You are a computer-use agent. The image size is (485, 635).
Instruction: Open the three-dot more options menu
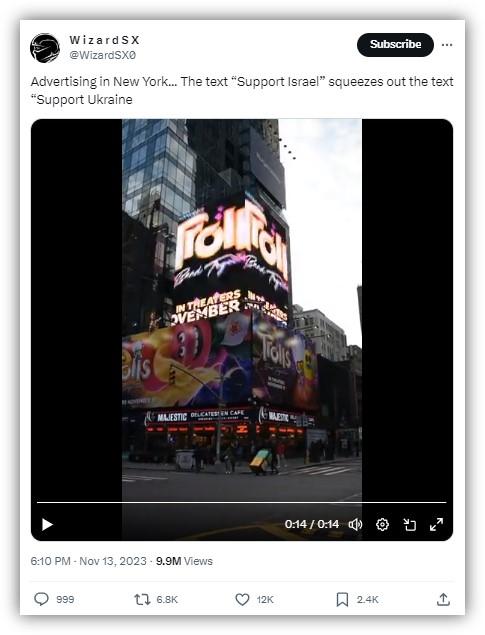coord(447,45)
